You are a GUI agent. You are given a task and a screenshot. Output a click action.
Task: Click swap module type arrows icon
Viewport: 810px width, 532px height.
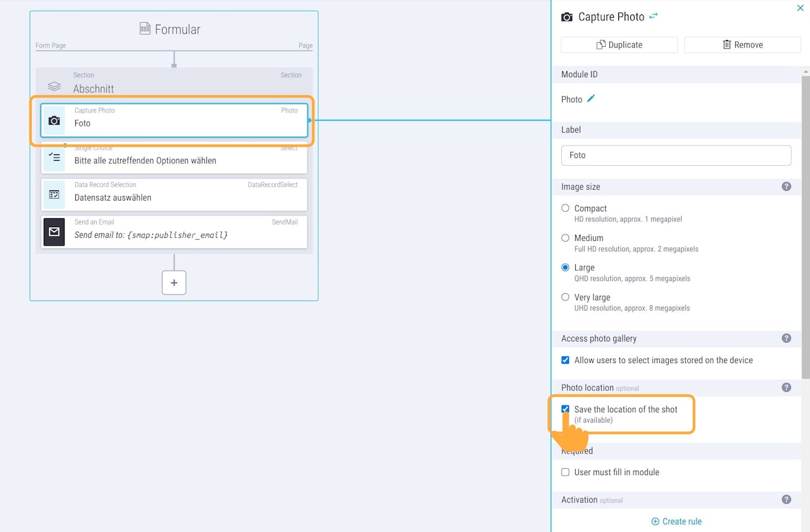click(x=654, y=16)
